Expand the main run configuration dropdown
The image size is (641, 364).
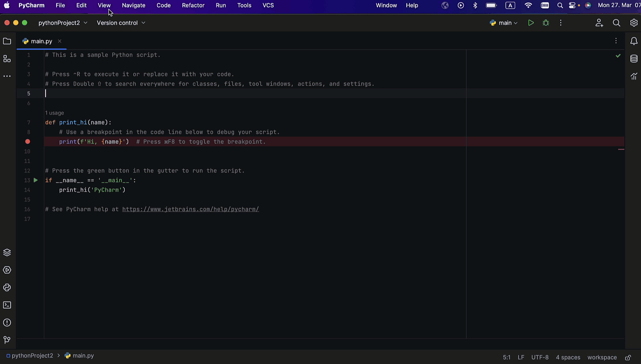pyautogui.click(x=504, y=23)
